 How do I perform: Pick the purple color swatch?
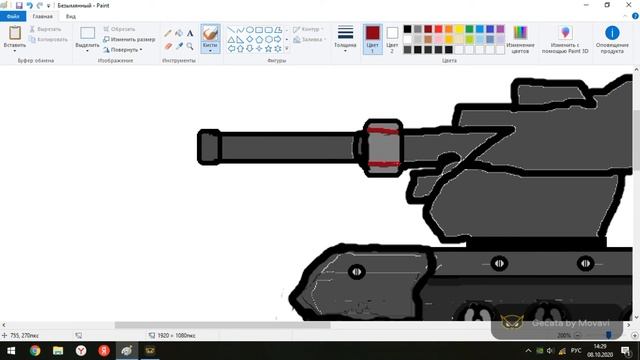coord(500,29)
